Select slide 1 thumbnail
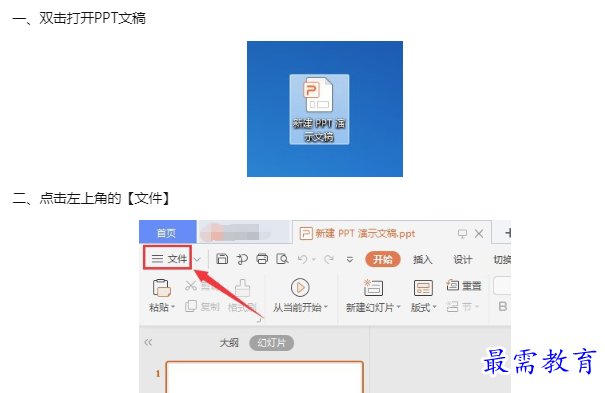The image size is (605, 393). (265, 377)
